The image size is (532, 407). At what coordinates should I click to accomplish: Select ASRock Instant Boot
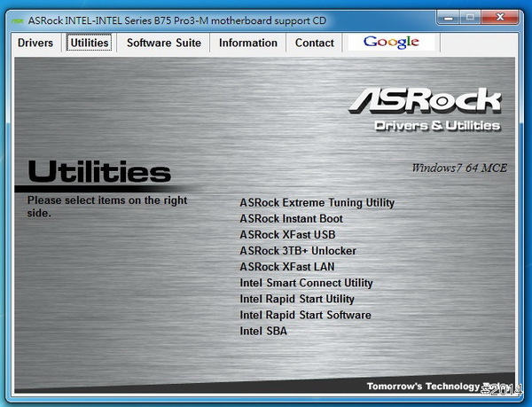[291, 219]
